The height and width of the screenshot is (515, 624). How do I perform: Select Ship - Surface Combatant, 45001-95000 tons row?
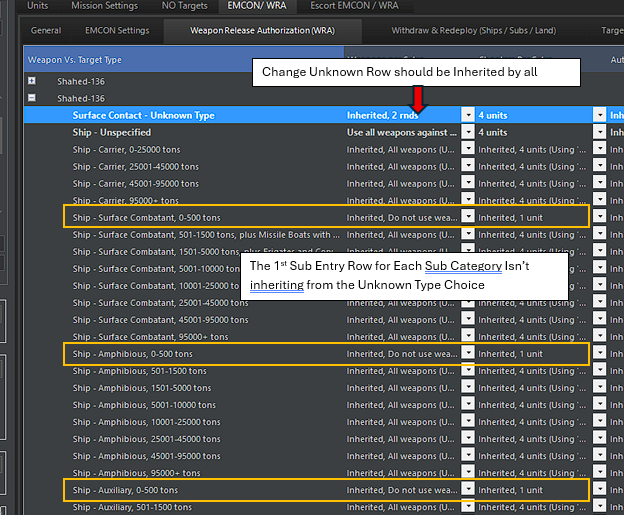pyautogui.click(x=324, y=320)
